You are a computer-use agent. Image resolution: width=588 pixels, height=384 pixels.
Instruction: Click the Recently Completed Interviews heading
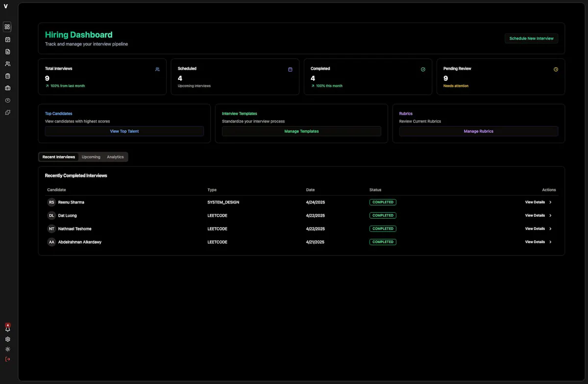(76, 176)
